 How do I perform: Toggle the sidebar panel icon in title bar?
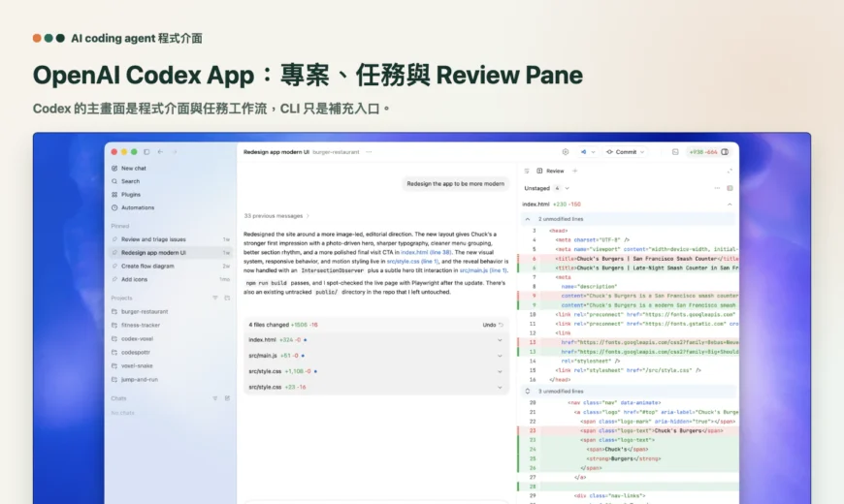(146, 152)
